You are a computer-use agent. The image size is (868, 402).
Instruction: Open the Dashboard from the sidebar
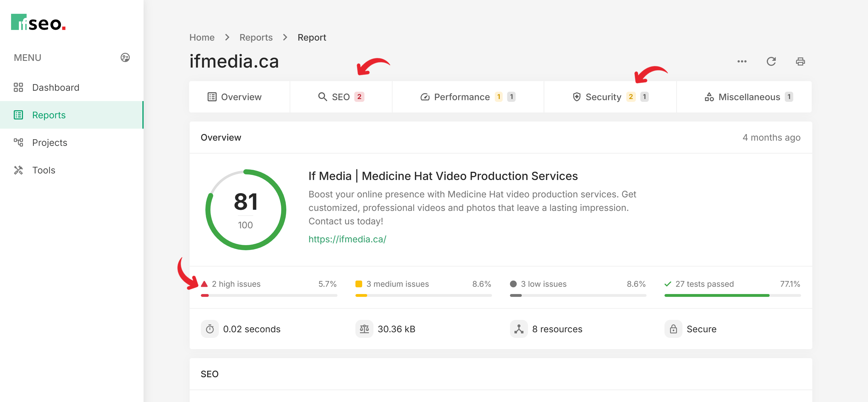(56, 87)
